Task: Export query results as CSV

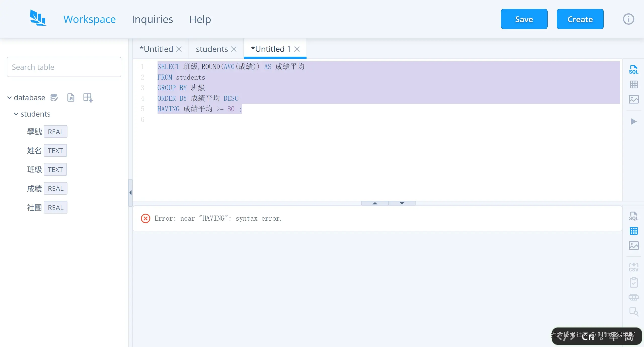Action: tap(634, 267)
